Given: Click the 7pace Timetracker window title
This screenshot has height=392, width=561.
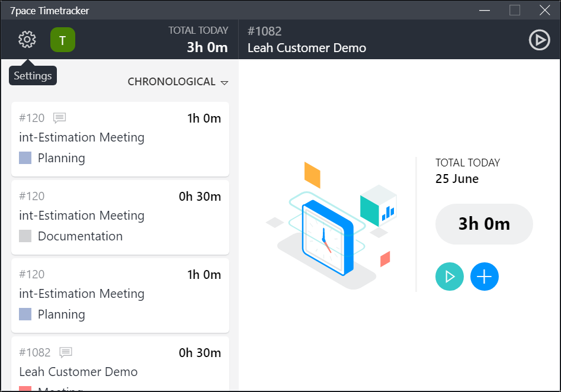Looking at the screenshot, I should (x=49, y=11).
